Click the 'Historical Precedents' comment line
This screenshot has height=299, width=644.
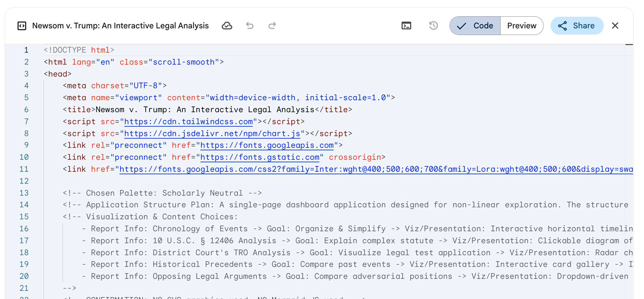[357, 264]
